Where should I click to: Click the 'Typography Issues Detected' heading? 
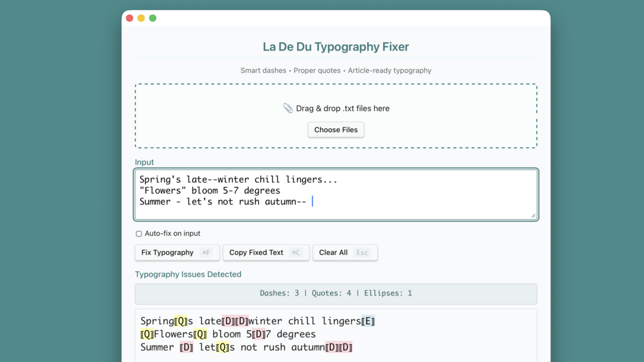(188, 274)
